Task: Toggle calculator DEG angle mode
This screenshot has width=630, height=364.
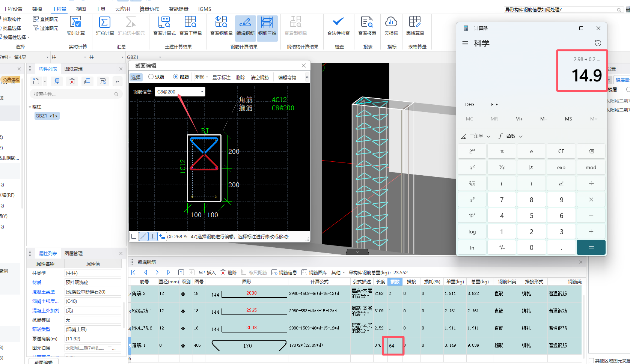Action: (470, 105)
